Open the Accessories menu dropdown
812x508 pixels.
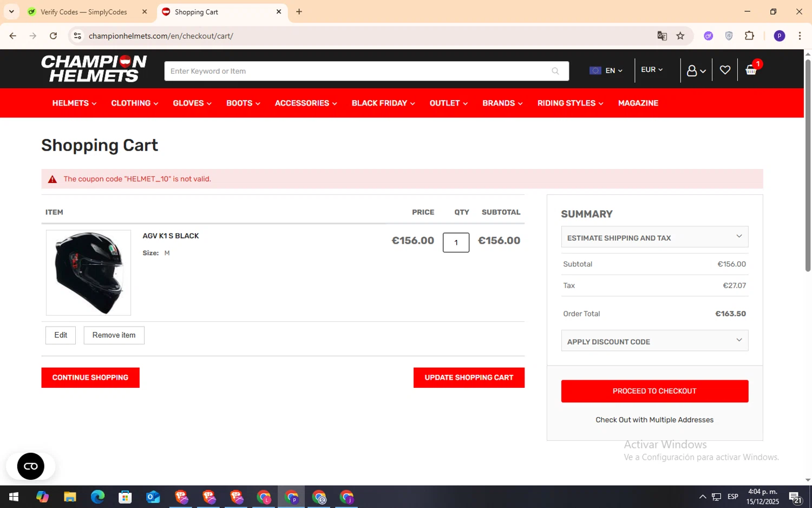click(x=306, y=103)
